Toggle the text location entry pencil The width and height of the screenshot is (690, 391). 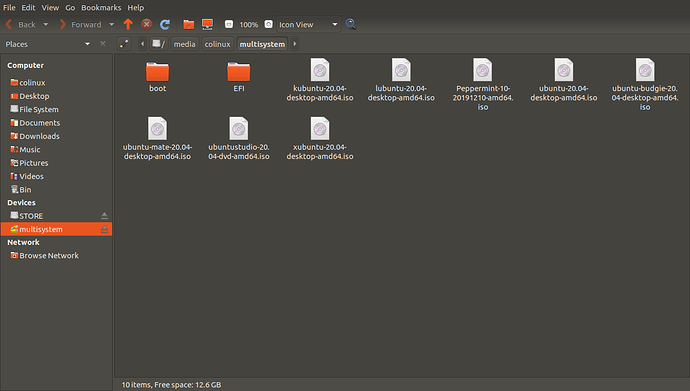click(x=124, y=44)
